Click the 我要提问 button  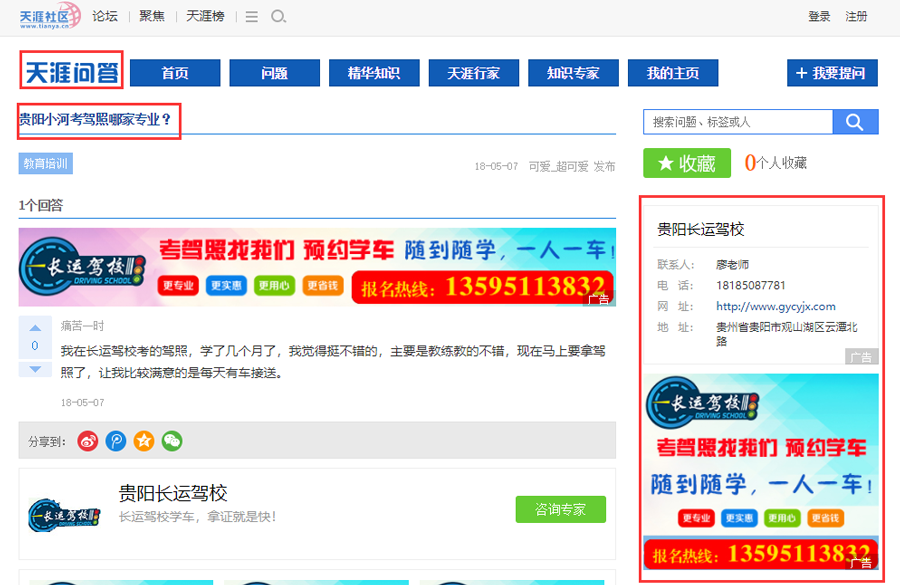[x=832, y=73]
